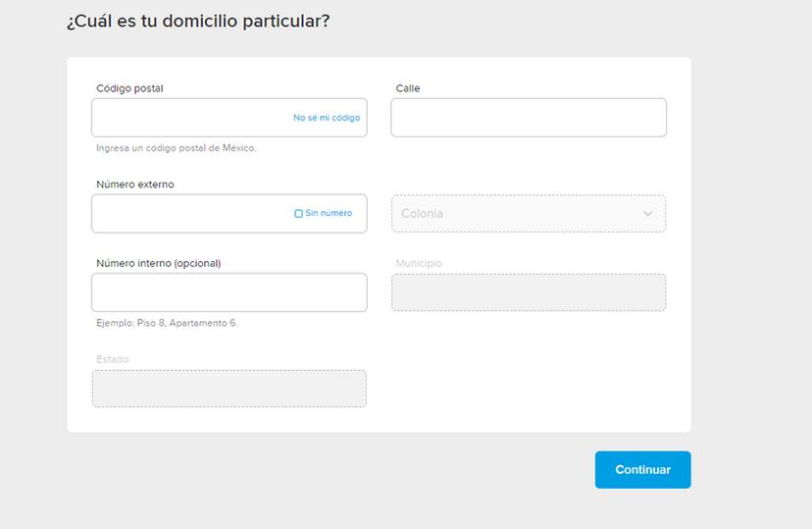812x529 pixels.
Task: Click the "Ingresa un código postal de México" hint
Action: (177, 148)
